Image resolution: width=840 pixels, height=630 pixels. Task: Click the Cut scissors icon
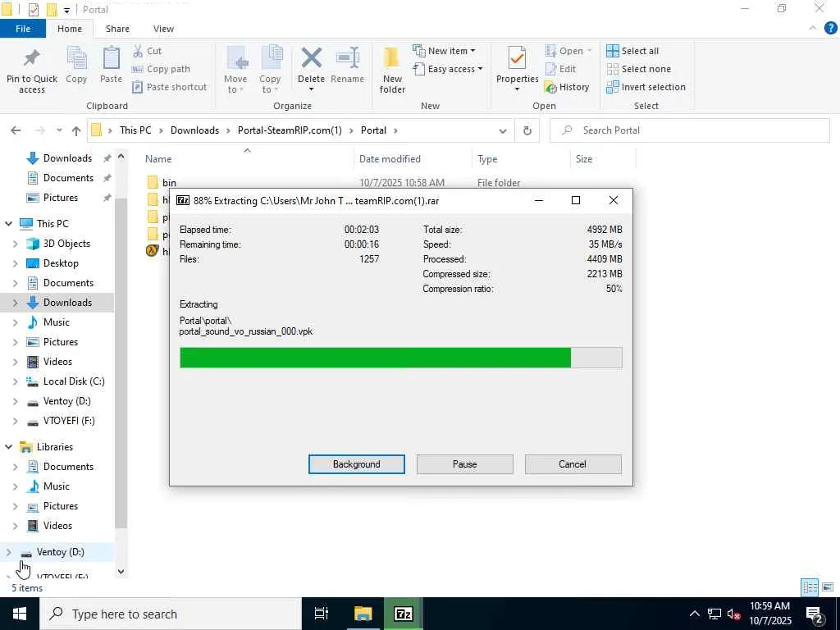click(138, 51)
